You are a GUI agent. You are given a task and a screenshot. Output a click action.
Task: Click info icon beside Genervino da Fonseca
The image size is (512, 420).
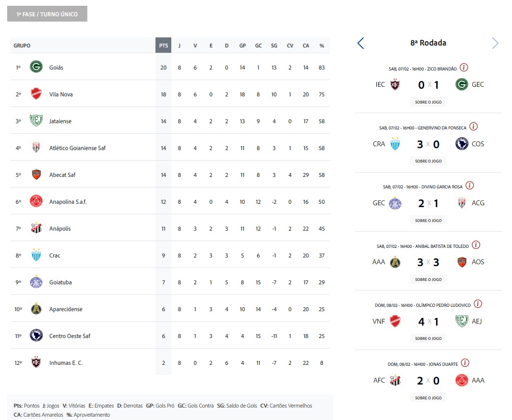474,127
